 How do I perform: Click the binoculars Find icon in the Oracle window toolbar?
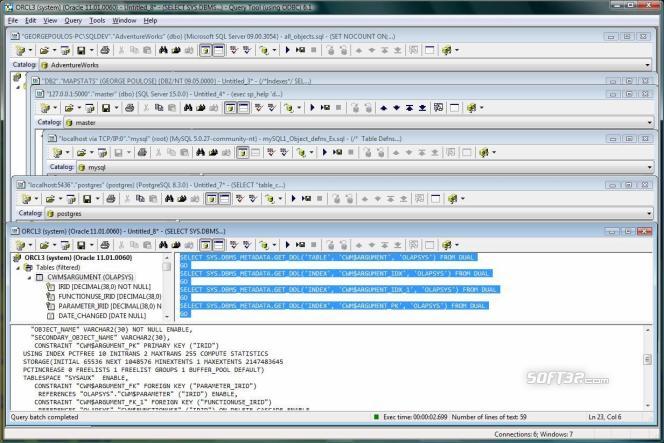163,245
